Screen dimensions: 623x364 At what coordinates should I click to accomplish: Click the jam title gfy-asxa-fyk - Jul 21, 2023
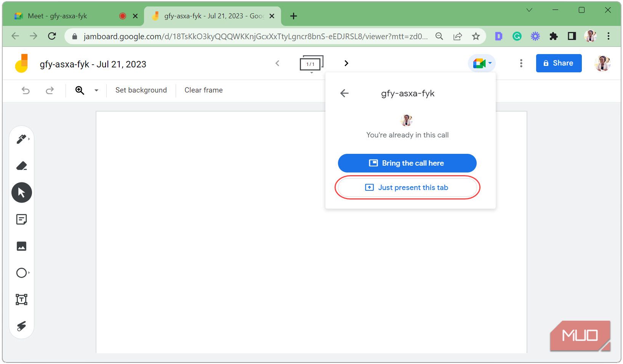[x=93, y=64]
